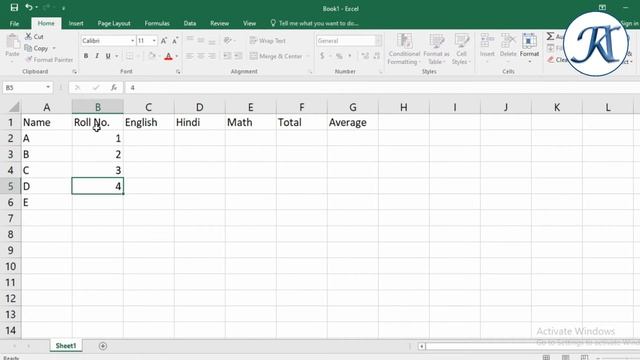Open Clipboard dialog launcher
This screenshot has width=640, height=360.
tap(74, 72)
